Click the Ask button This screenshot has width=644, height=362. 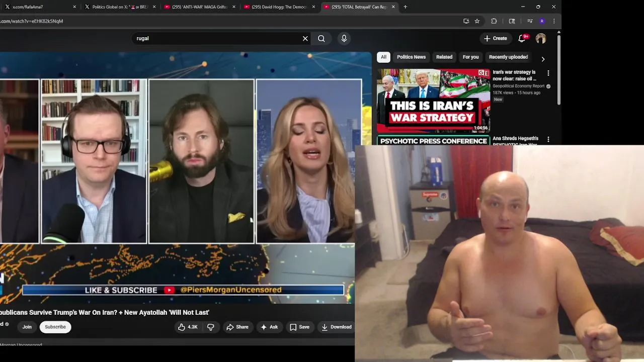click(269, 327)
